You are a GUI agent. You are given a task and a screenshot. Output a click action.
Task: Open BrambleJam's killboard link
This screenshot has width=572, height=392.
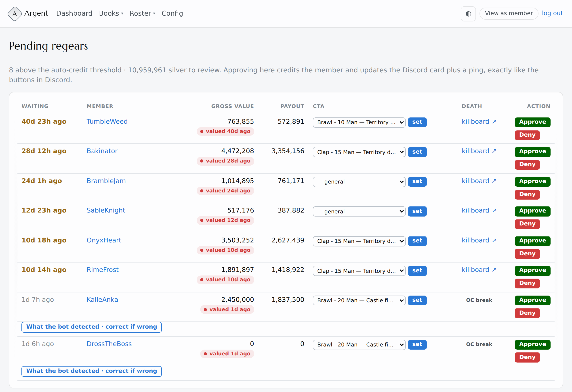479,181
